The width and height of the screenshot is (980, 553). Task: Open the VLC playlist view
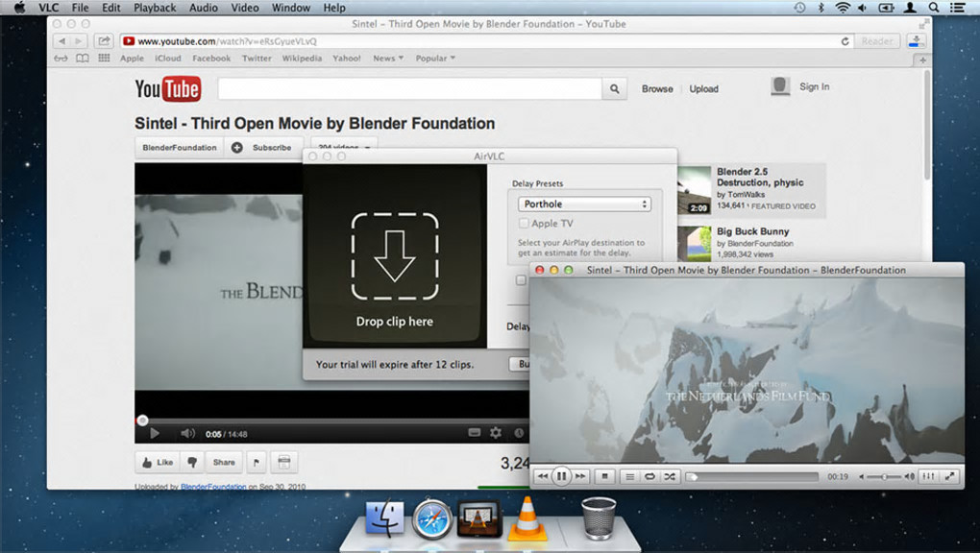(630, 476)
